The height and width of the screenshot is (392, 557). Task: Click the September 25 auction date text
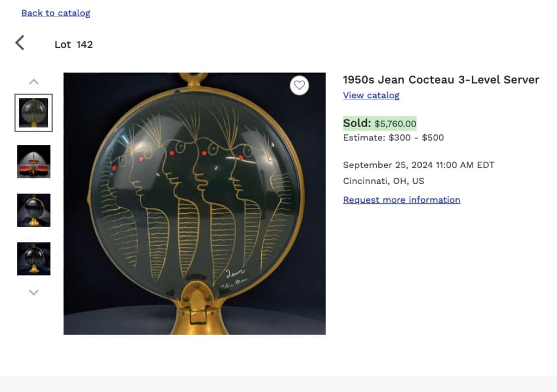(x=418, y=165)
